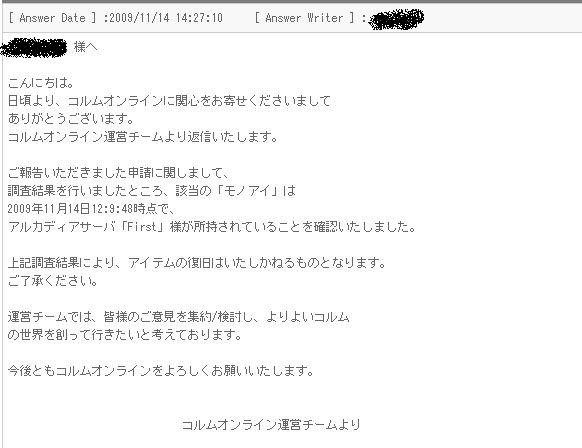Click the line about アイテムの復旧

197,263
